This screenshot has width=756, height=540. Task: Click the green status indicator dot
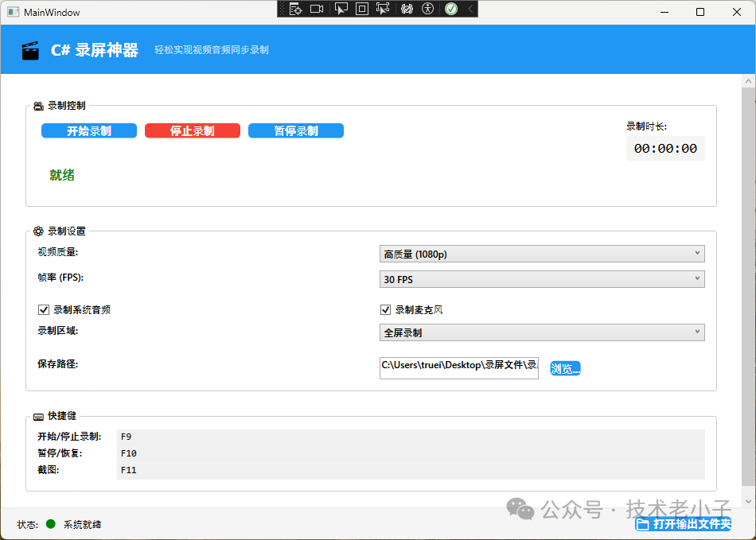tap(51, 524)
